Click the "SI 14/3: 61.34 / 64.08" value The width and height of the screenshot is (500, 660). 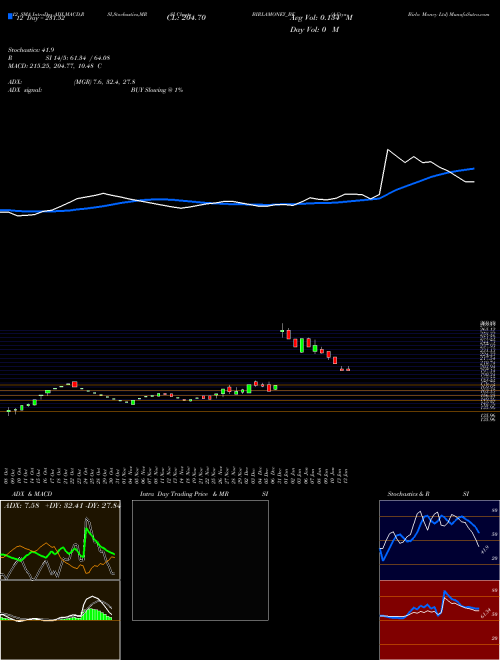click(78, 58)
